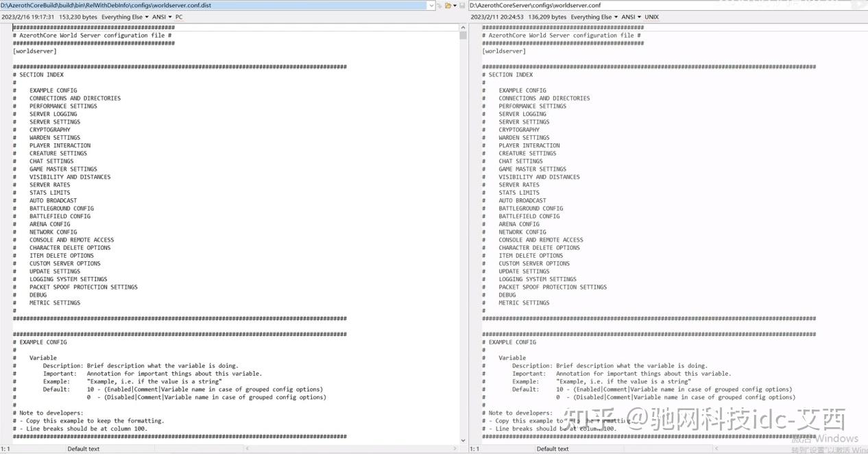Image resolution: width=868 pixels, height=454 pixels.
Task: Click the PC line-ending label, left pane
Action: 179,16
